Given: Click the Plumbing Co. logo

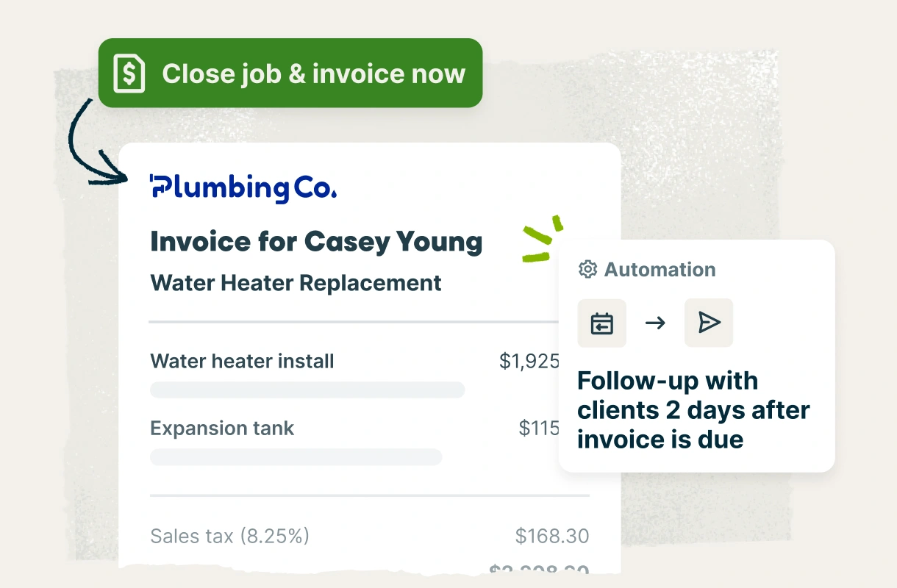Looking at the screenshot, I should (243, 187).
